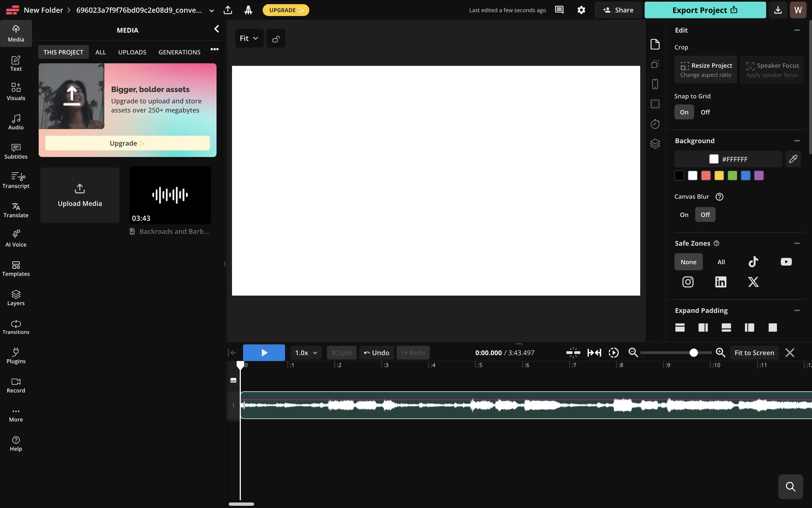Viewport: 812px width, 508px height.
Task: Select the eyedropper for background color
Action: [x=793, y=159]
